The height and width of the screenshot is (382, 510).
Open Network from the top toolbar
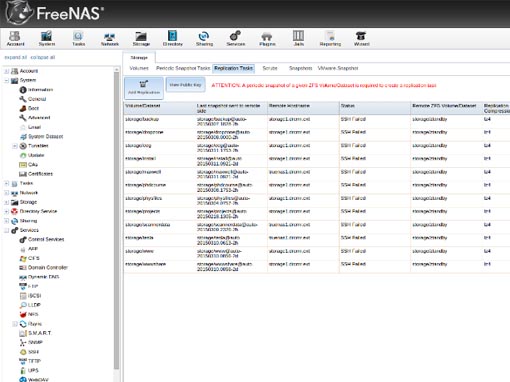(110, 38)
